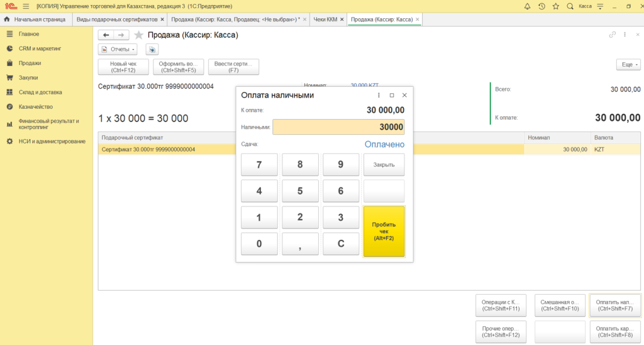Click the icon button next to Отчеты
Viewport: 644px width, 345px height.
pos(152,49)
